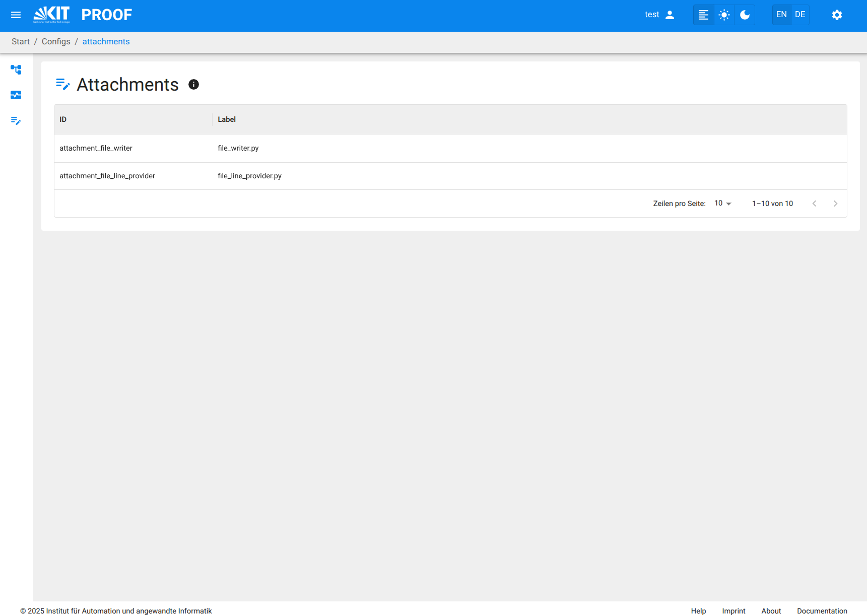This screenshot has height=616, width=867.
Task: Toggle the text-align layout mode button
Action: coord(703,15)
